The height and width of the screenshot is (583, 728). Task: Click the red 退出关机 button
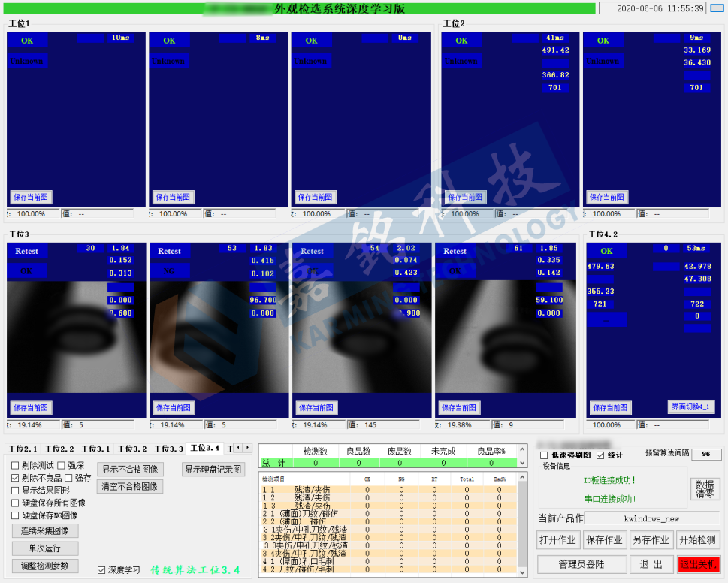[x=698, y=564]
